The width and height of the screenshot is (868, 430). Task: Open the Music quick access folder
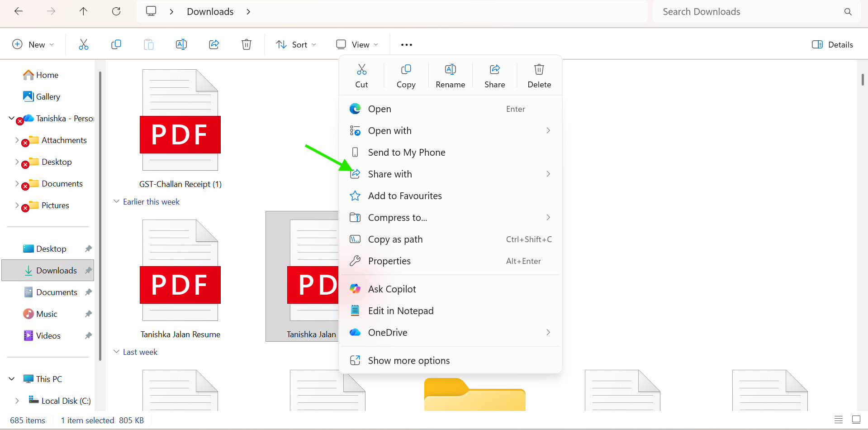(48, 314)
